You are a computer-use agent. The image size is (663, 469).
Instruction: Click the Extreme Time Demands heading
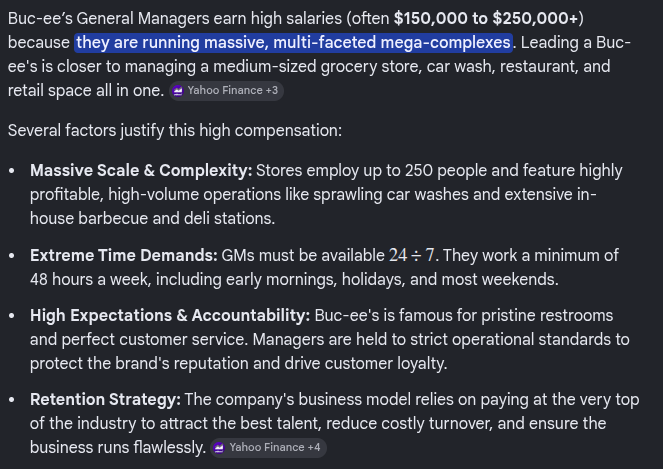tap(123, 255)
